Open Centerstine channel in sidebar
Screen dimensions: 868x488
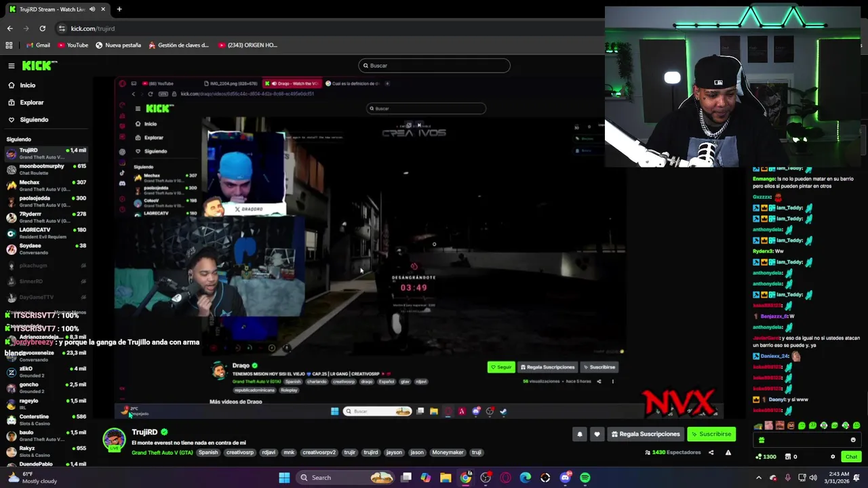[46, 420]
